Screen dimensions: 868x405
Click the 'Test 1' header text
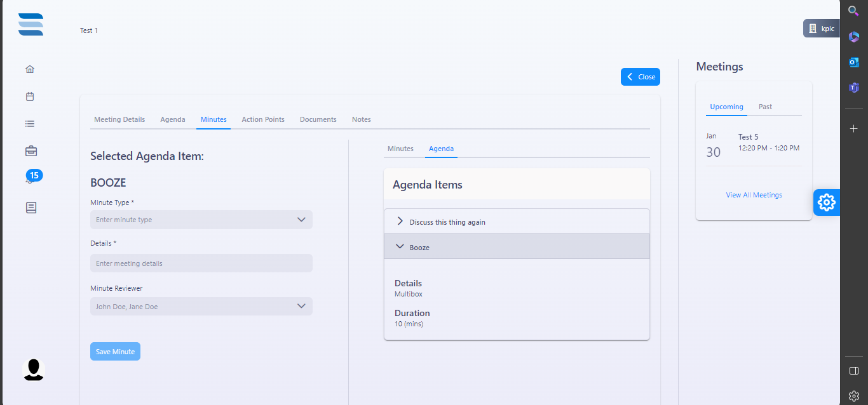tap(89, 30)
